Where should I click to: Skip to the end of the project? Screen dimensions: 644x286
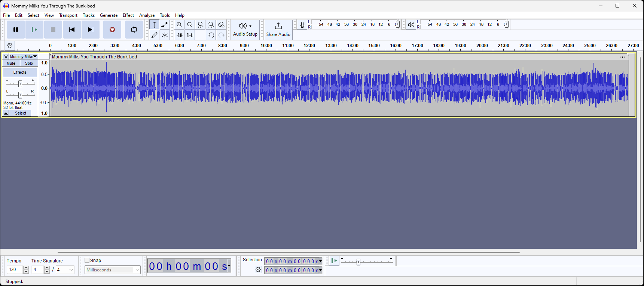pos(91,30)
